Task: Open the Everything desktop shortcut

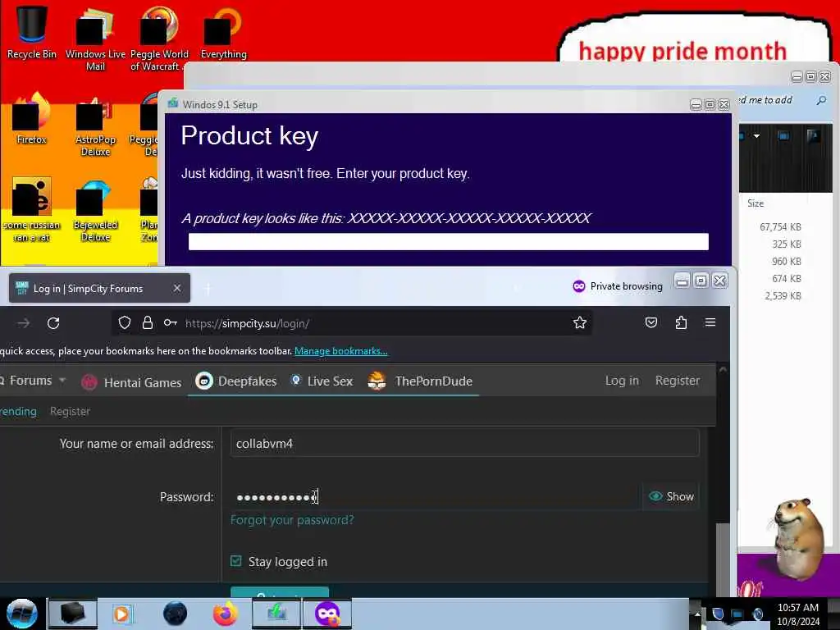Action: 223,32
